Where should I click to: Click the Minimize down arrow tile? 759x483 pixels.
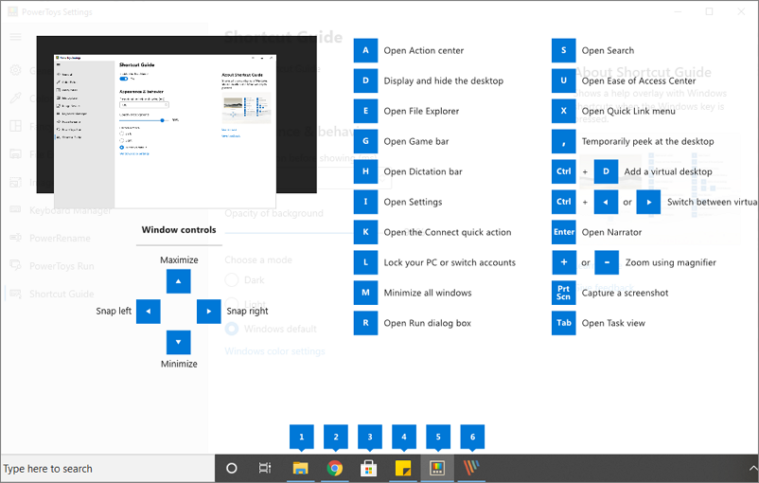click(179, 342)
